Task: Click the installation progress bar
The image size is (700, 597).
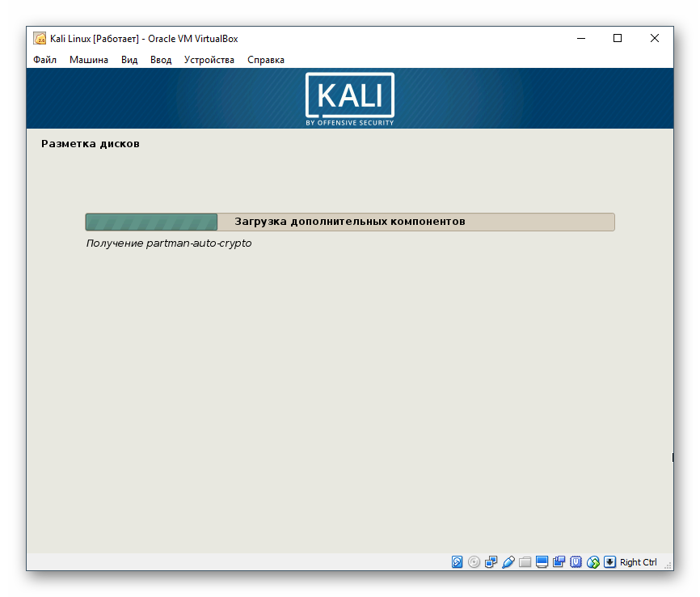Action: (349, 221)
